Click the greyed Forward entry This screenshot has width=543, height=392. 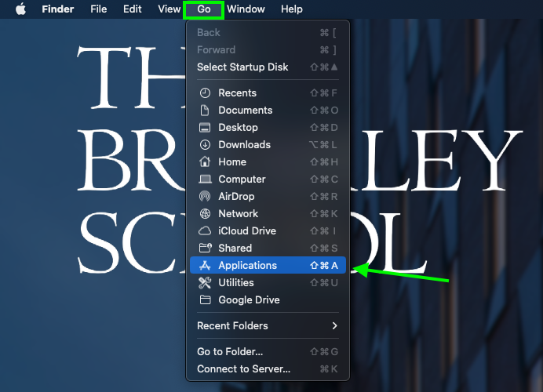coord(268,50)
